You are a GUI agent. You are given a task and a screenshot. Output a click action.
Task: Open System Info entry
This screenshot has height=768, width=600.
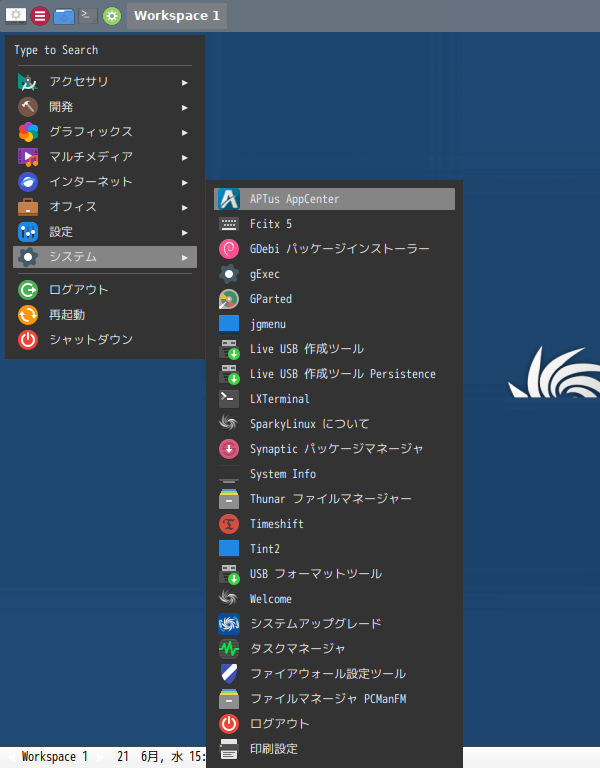coord(335,474)
